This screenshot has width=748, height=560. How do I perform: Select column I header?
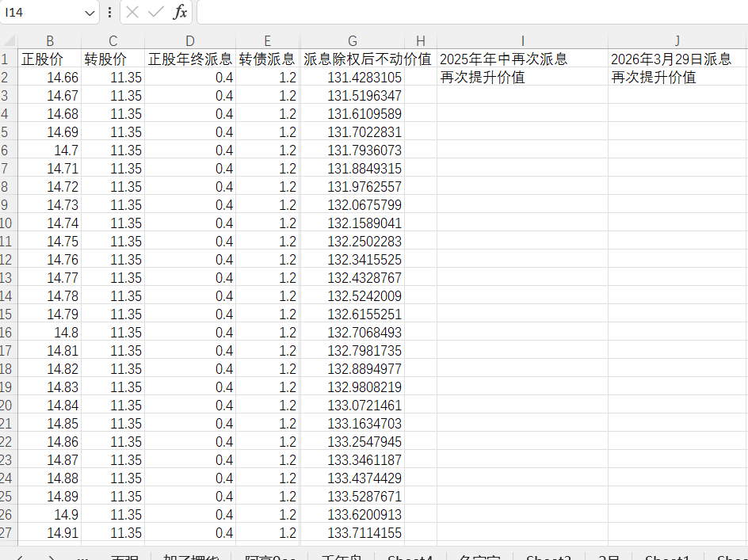523,41
